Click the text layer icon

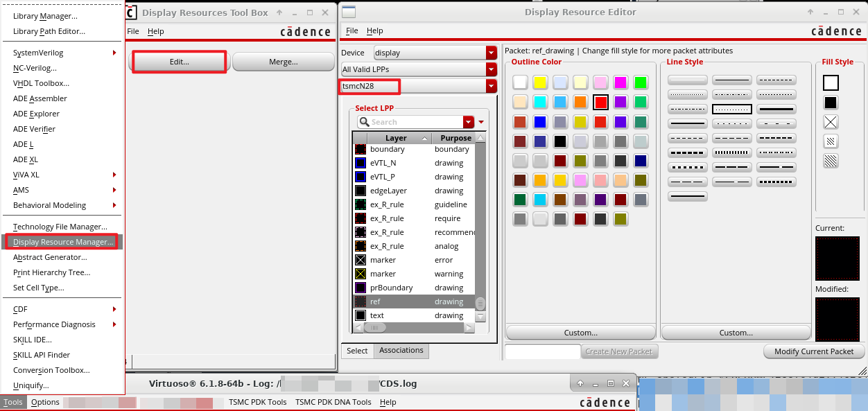click(x=361, y=315)
